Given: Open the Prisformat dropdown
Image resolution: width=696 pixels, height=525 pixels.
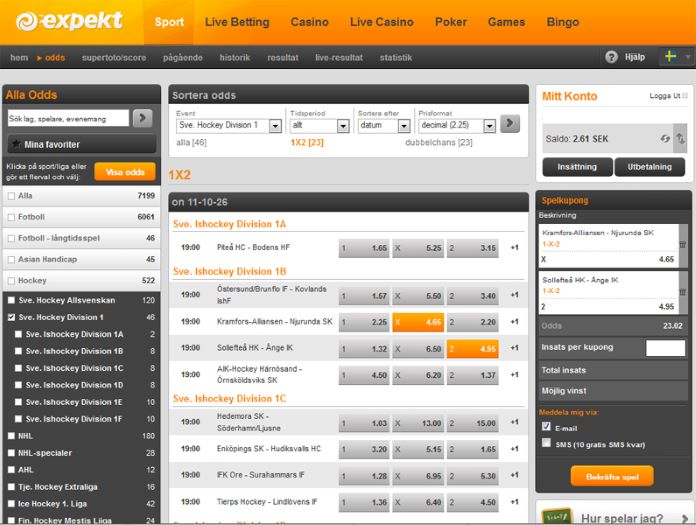Looking at the screenshot, I should [x=457, y=126].
